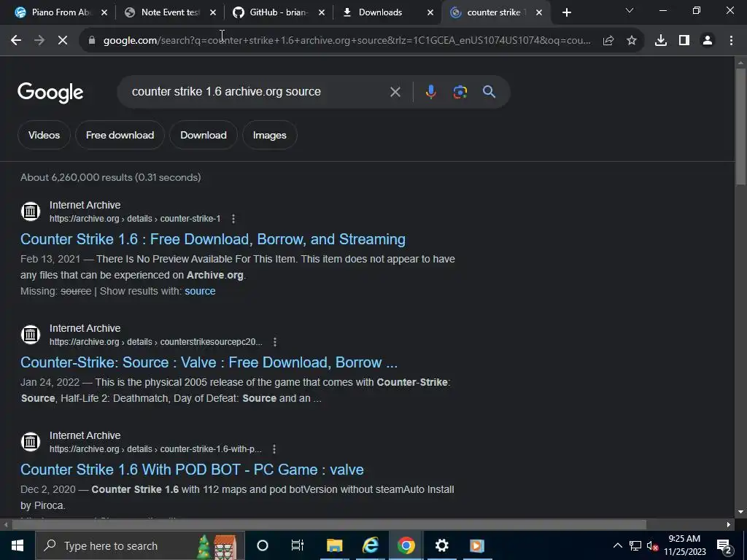747x560 pixels.
Task: Open Internet Explorer from taskbar
Action: coord(370,545)
